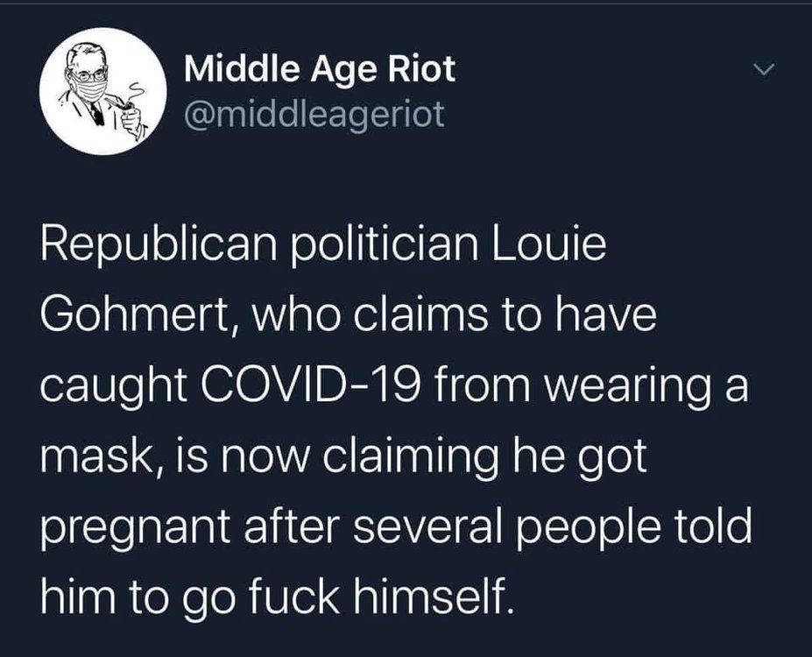Click the Middle Age Riot display name
Image resolution: width=812 pixels, height=657 pixels.
320,68
